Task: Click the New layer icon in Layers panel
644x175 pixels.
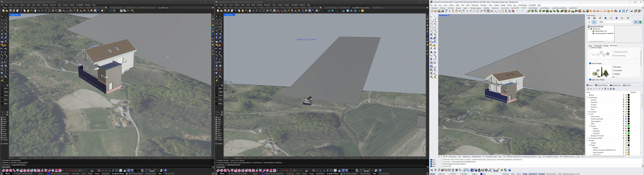Action: coord(588,89)
